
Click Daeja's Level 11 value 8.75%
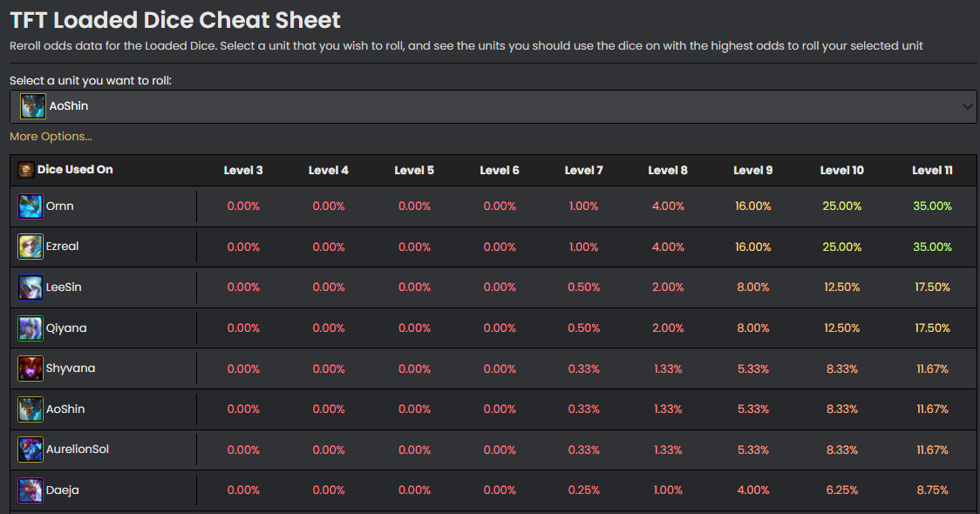933,490
